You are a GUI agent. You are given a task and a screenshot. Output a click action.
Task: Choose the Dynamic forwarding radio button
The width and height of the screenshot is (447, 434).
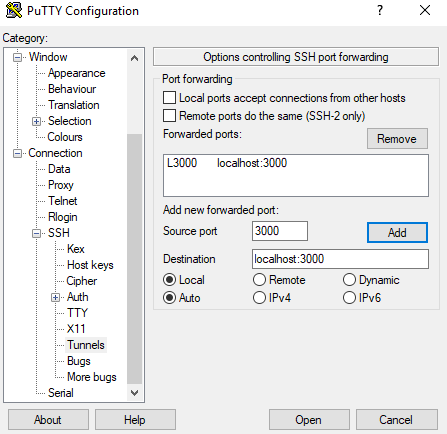point(349,280)
